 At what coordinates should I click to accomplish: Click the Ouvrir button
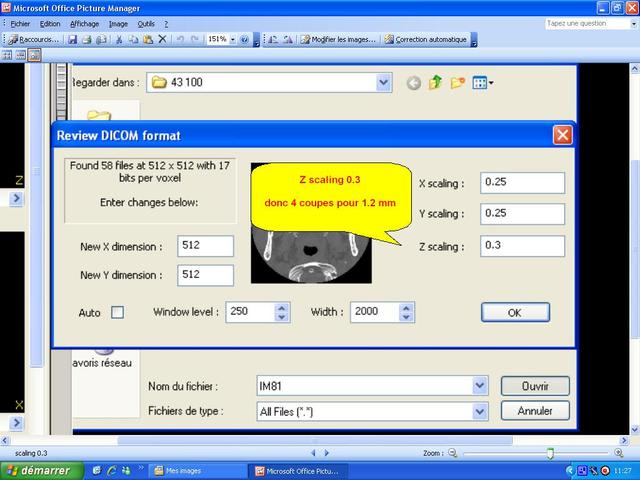point(535,386)
